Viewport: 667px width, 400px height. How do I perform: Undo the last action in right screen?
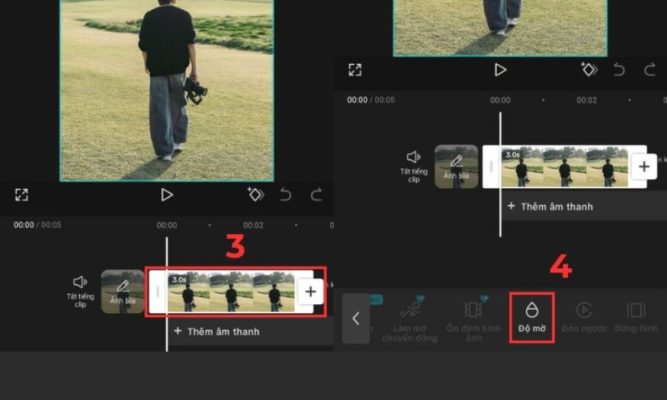point(619,70)
